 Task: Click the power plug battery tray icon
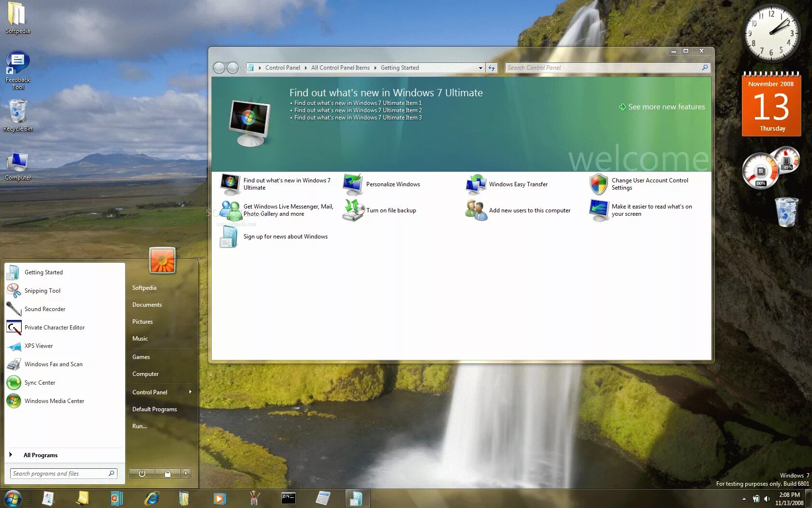[x=756, y=499]
